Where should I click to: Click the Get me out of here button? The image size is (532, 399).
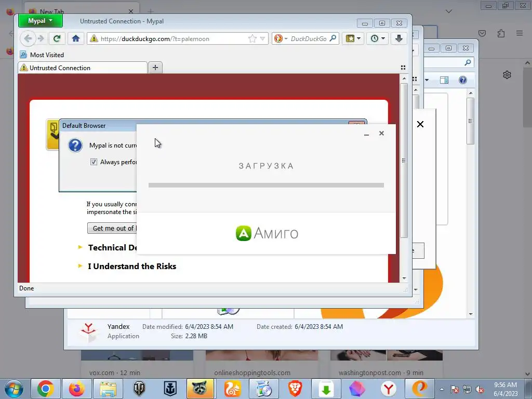[x=112, y=228]
